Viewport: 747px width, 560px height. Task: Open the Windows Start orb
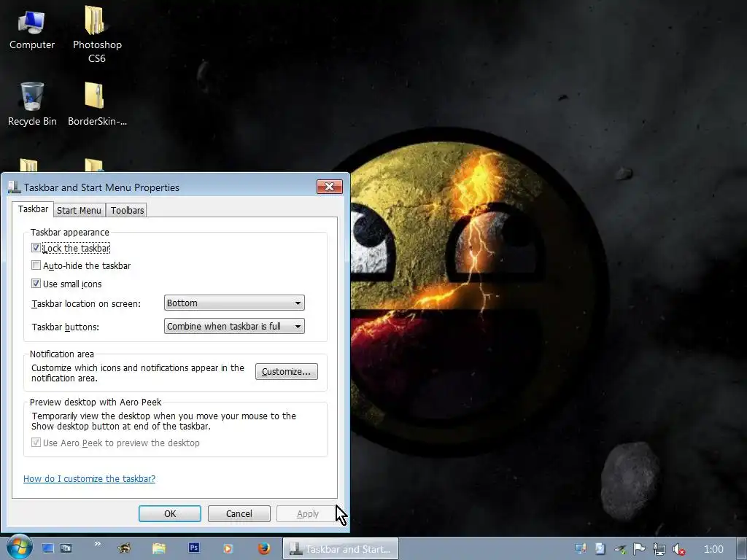pos(19,547)
